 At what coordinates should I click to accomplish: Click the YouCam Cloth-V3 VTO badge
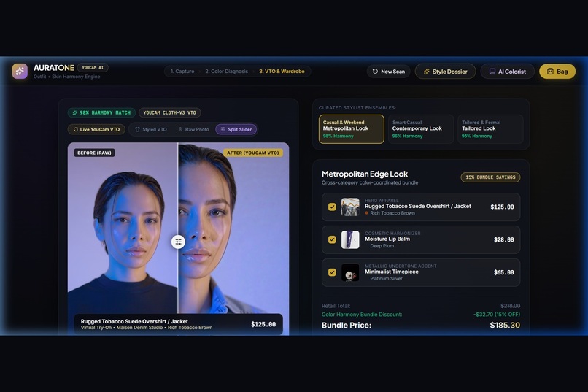169,112
